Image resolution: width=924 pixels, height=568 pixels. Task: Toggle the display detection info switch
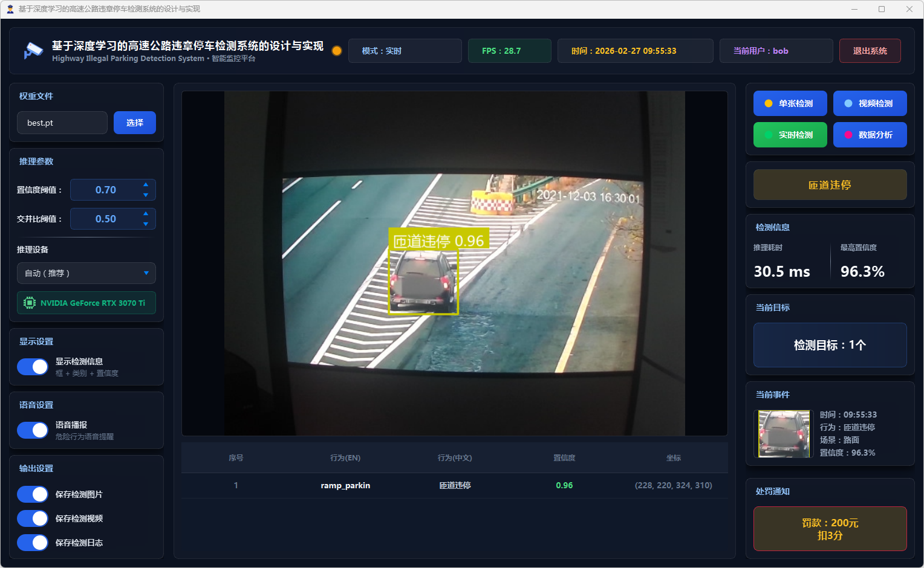33,367
